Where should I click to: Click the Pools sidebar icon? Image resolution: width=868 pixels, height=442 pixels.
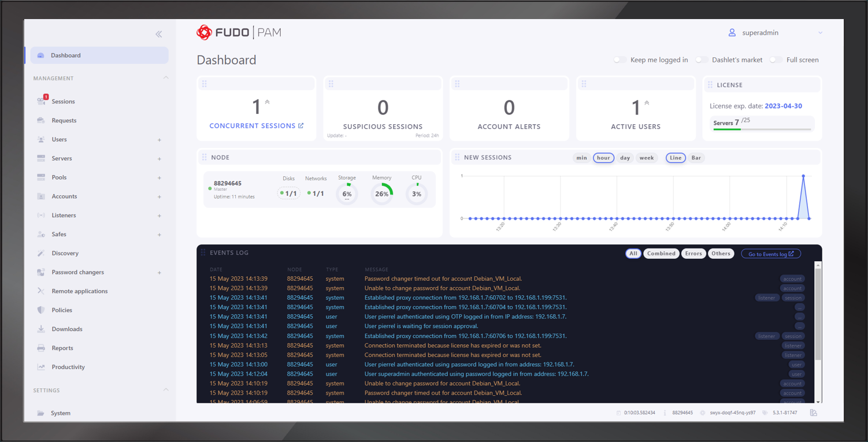click(41, 177)
